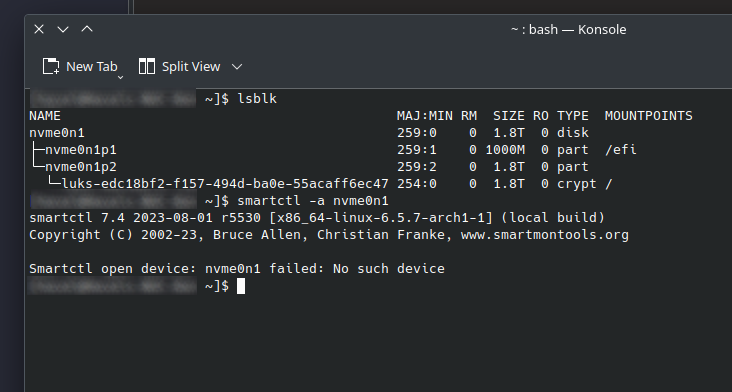Close the Konsole window
This screenshot has height=392, width=732.
point(39,29)
